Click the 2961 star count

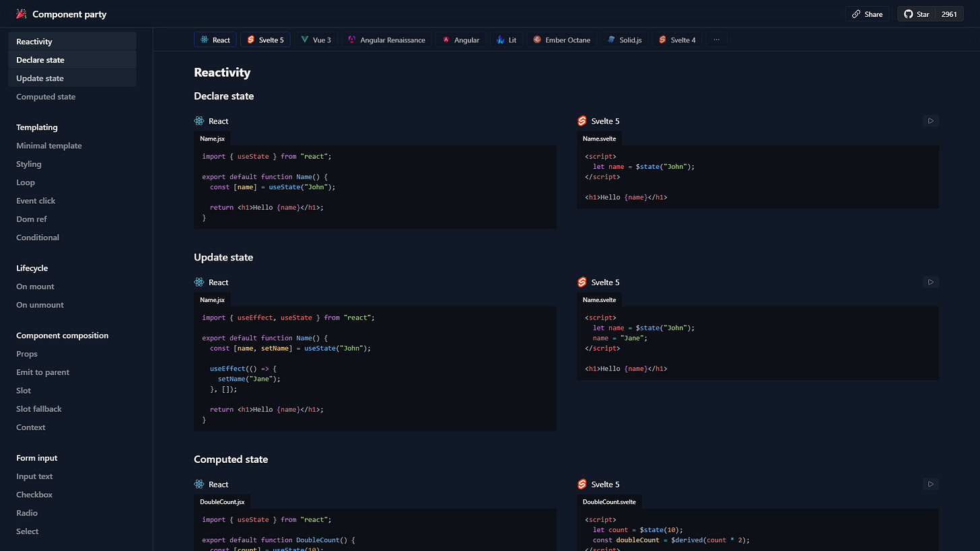pos(949,14)
